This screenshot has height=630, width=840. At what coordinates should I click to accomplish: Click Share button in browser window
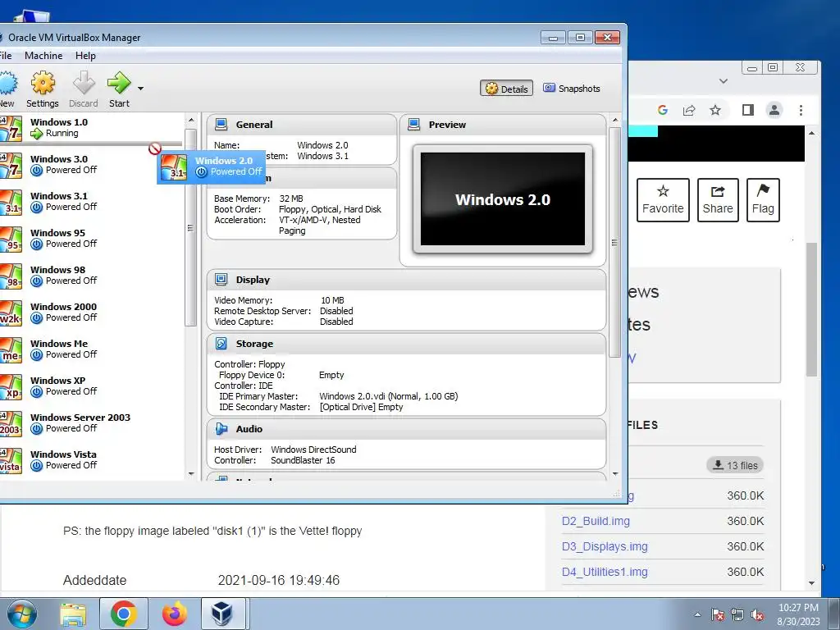[x=718, y=200]
